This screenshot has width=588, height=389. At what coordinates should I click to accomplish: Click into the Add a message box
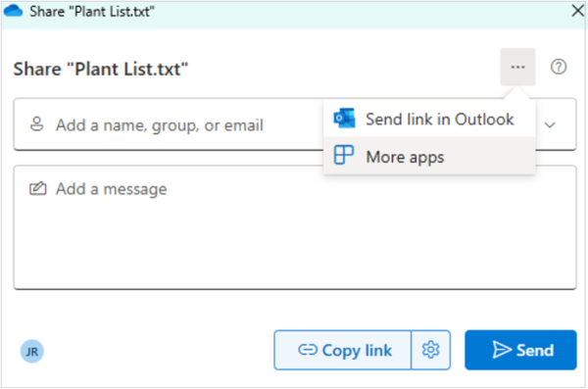pyautogui.click(x=295, y=227)
